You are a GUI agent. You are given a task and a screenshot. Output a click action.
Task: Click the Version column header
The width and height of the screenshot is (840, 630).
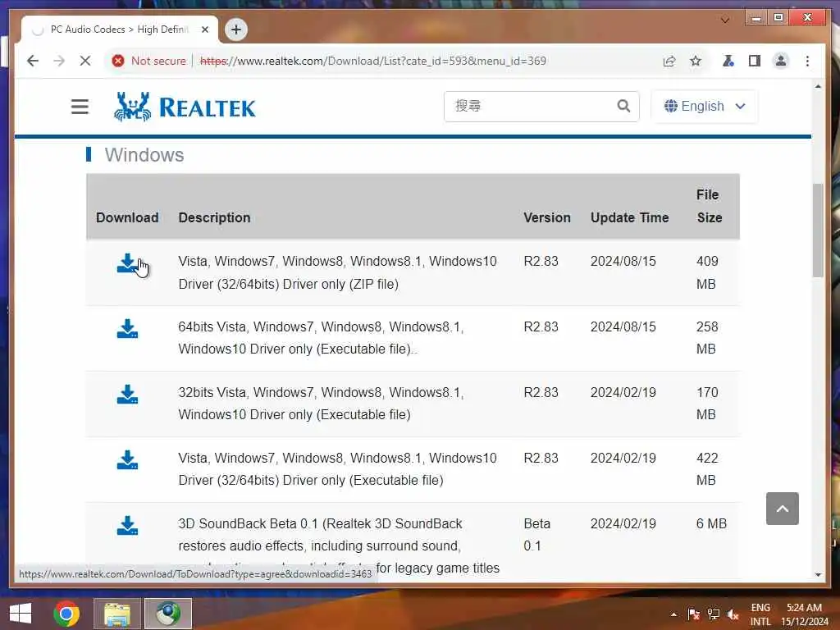click(547, 217)
